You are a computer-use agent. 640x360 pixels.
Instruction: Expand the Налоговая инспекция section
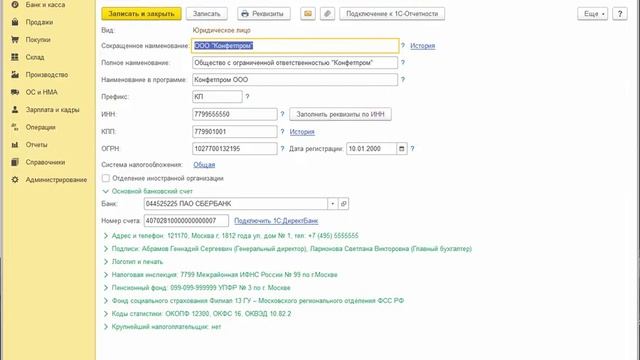point(106,275)
